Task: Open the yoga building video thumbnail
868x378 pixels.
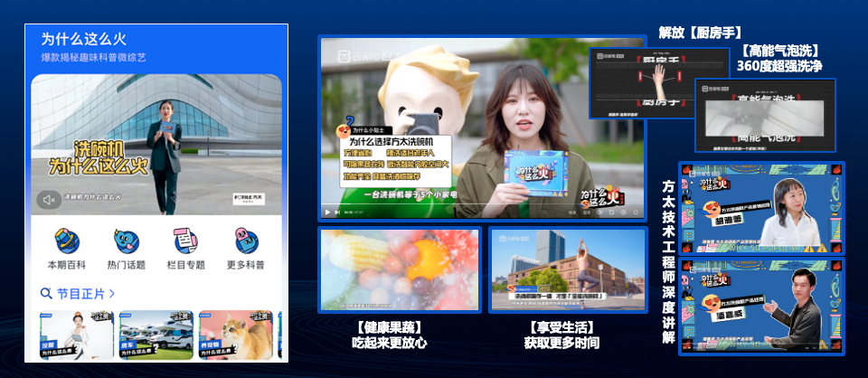Action: coord(568,269)
